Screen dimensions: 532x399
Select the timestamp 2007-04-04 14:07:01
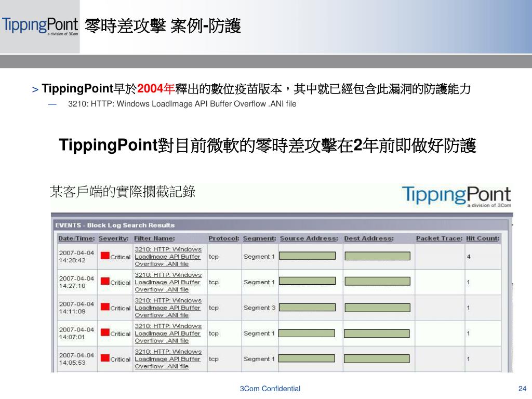[x=77, y=333]
